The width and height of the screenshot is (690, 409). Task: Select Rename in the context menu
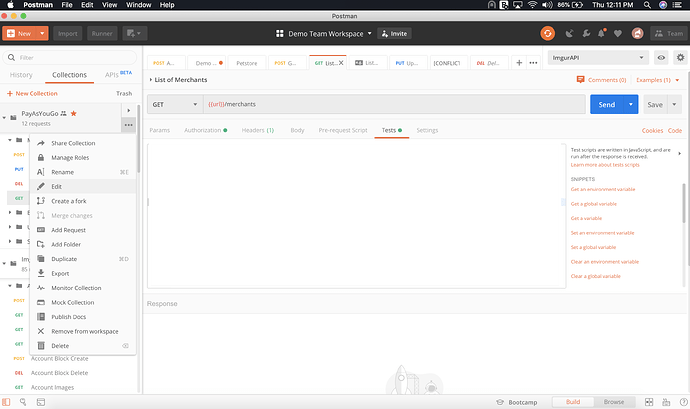tap(83, 172)
